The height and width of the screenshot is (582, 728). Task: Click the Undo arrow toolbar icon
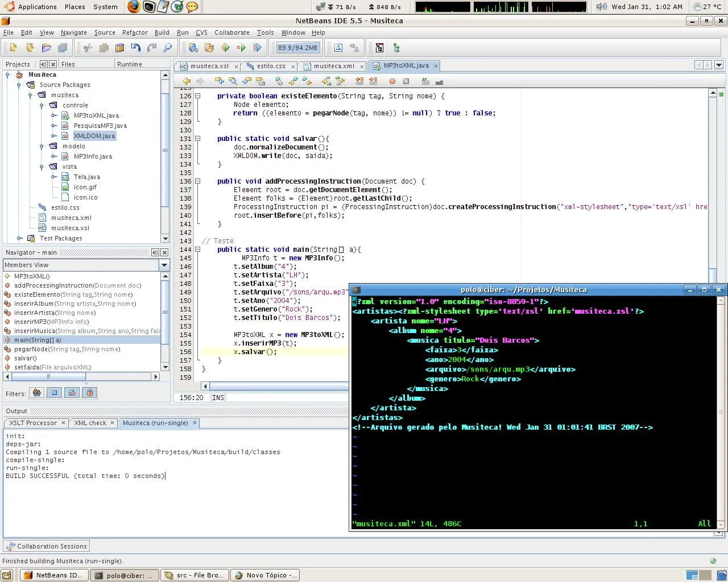[x=135, y=48]
